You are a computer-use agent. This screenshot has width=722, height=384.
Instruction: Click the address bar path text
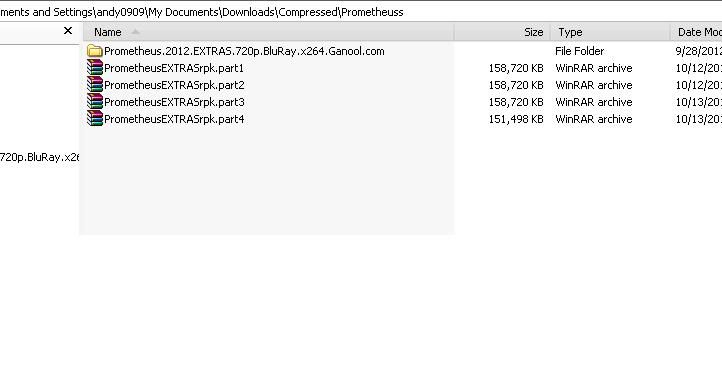coord(202,12)
